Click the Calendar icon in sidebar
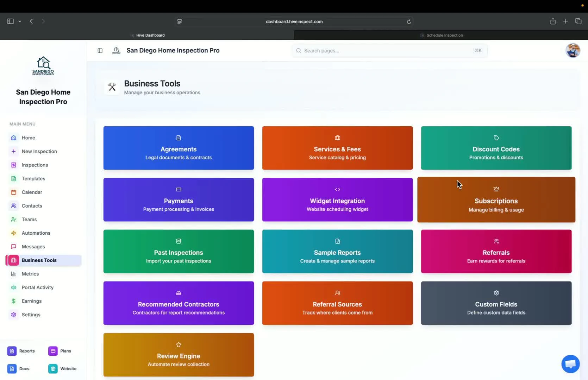588x380 pixels. 13,192
